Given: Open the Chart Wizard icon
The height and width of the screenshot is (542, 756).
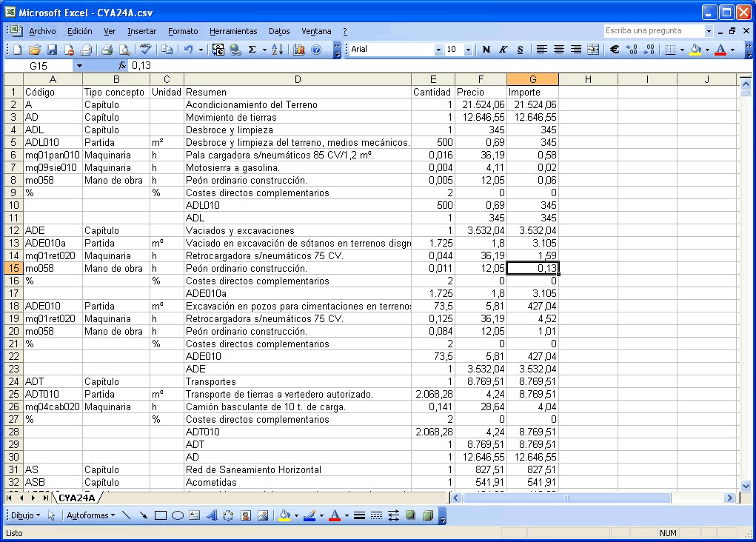Looking at the screenshot, I should [299, 50].
